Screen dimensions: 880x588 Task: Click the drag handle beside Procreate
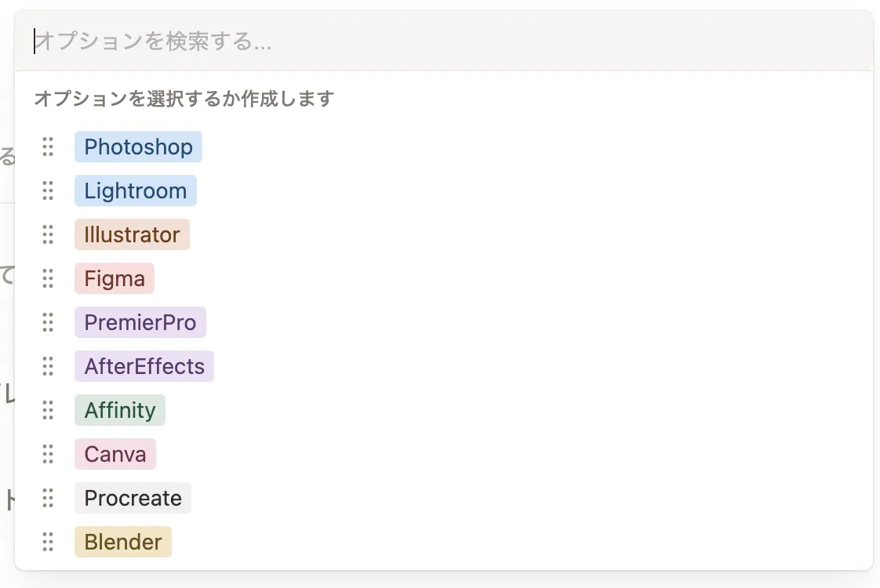[48, 498]
